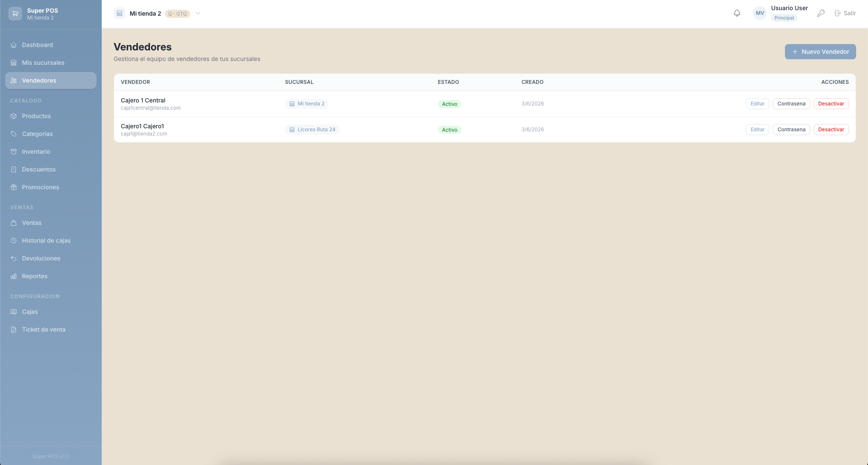Image resolution: width=868 pixels, height=465 pixels.
Task: Click the MV user avatar
Action: point(760,13)
